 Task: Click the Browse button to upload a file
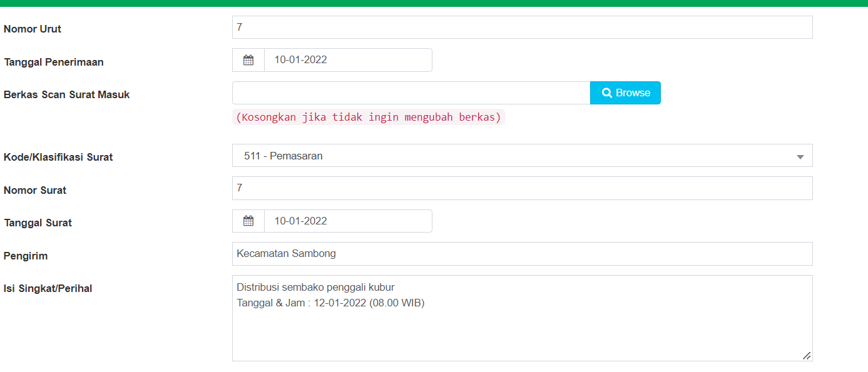(x=625, y=92)
